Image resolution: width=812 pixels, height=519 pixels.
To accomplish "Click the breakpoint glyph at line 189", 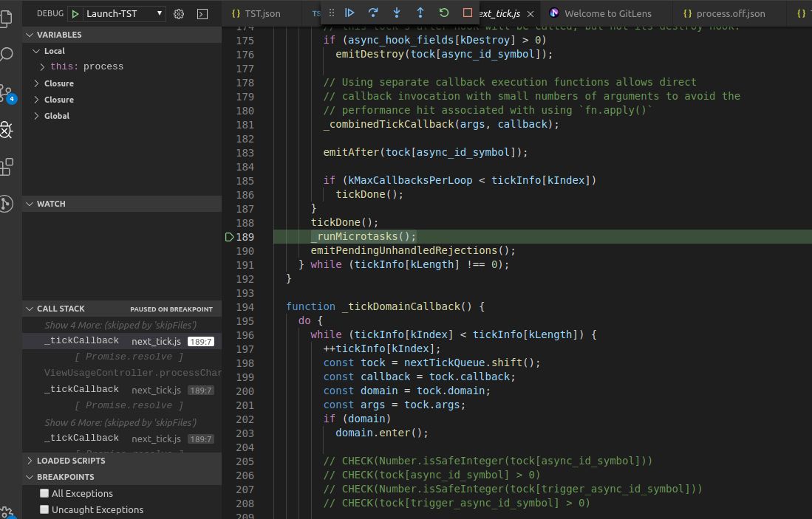I will click(229, 237).
